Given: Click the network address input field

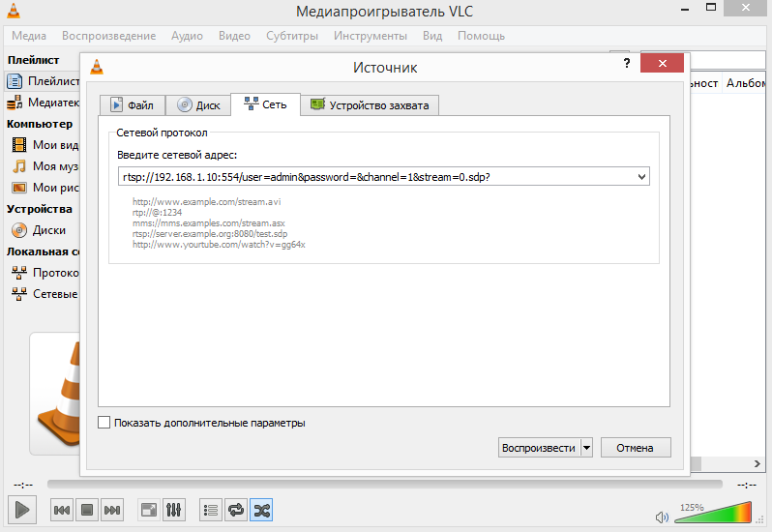Looking at the screenshot, I should coord(376,177).
